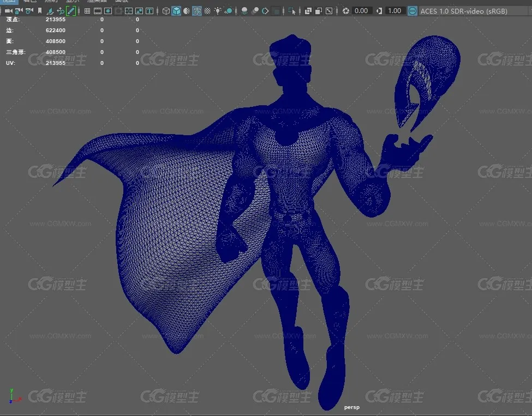This screenshot has width=532, height=416.
Task: Click the Isolate Select icon
Action: [292, 11]
